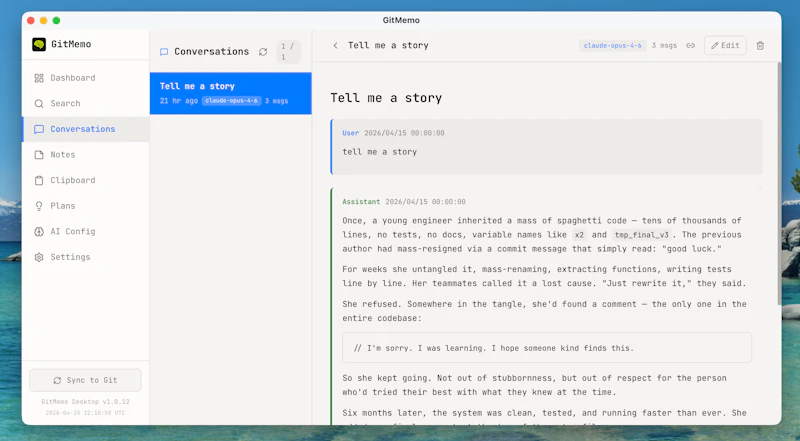Click claude-opus-4-6 tag in conversation list item

pyautogui.click(x=232, y=101)
